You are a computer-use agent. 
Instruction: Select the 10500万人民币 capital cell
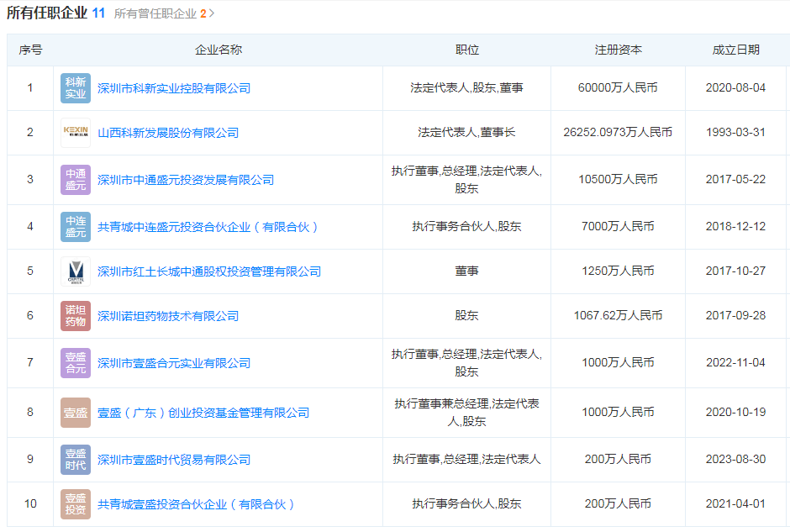tap(618, 179)
